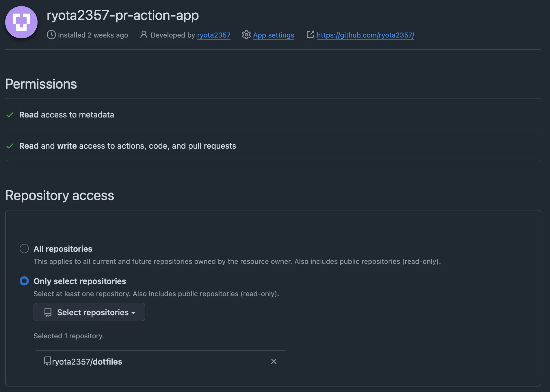Click the chevron on Select repositories

point(133,313)
